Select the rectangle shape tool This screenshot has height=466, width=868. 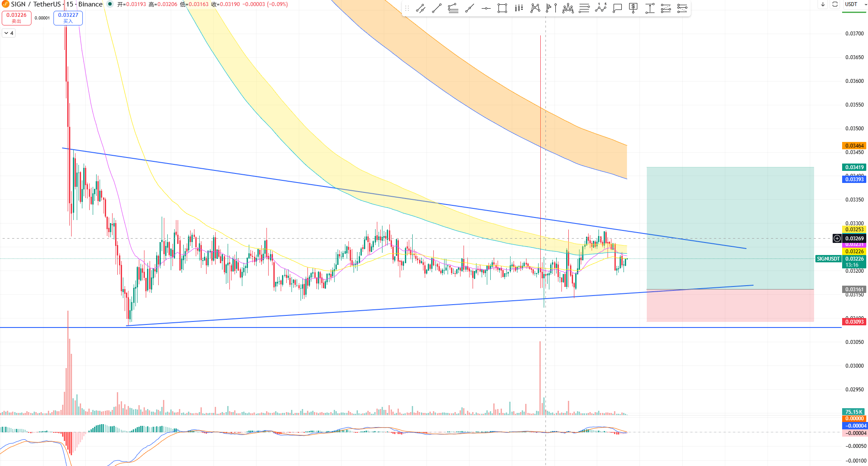502,8
